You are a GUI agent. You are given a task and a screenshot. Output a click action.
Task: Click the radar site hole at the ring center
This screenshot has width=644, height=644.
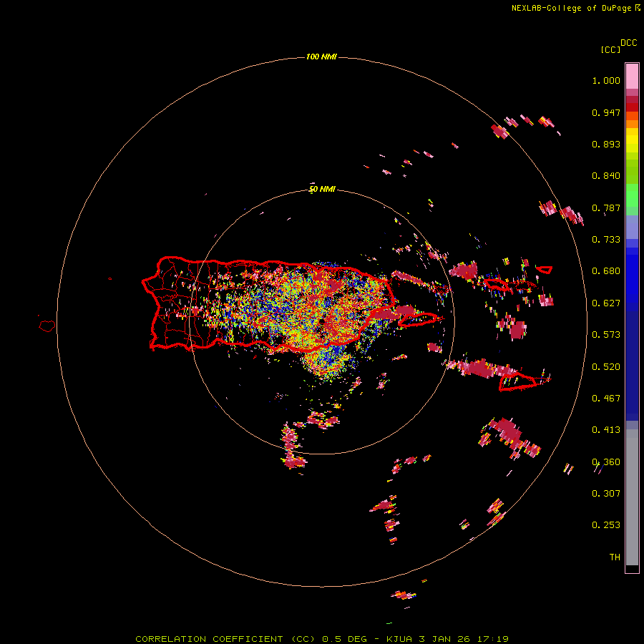coord(321,321)
